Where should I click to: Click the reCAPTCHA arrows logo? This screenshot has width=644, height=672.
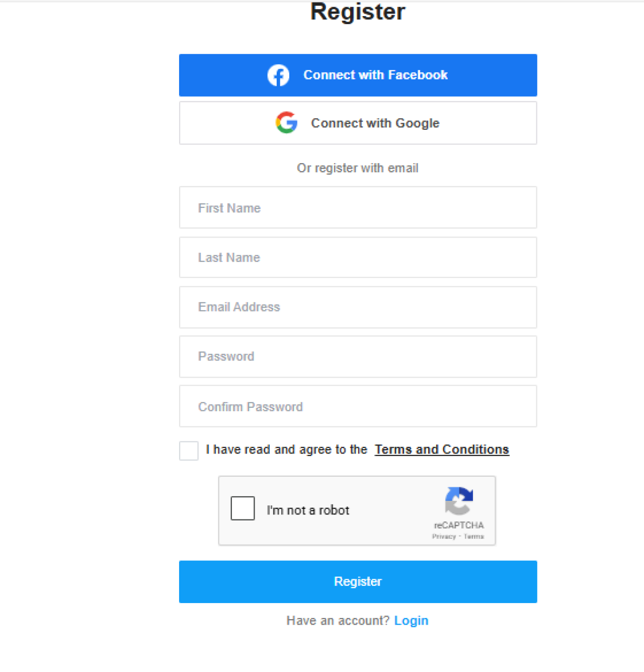coord(459,501)
